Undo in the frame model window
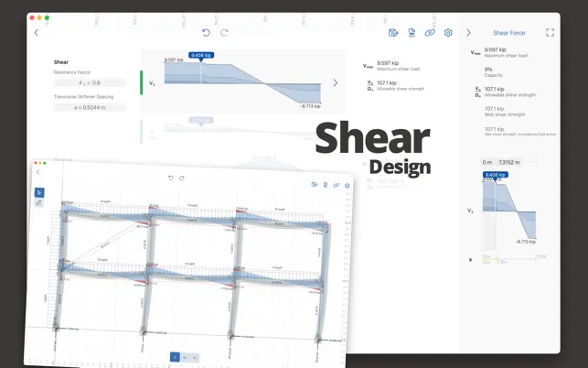The image size is (588, 368). pyautogui.click(x=171, y=178)
